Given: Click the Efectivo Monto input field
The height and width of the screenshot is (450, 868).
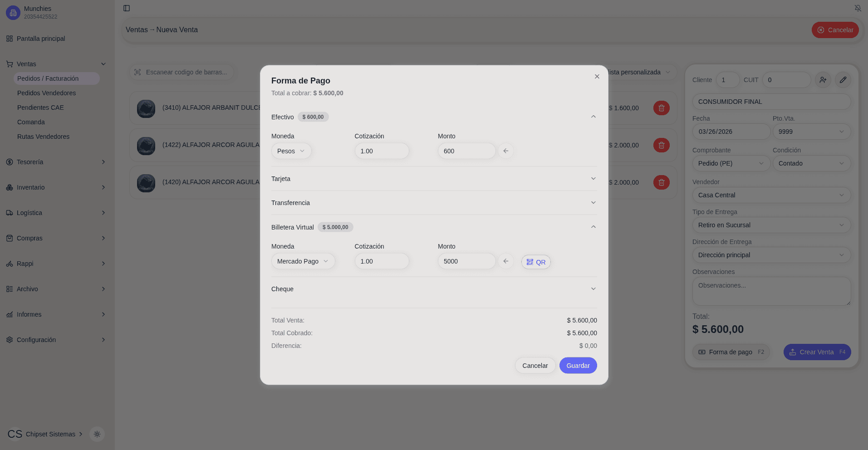Looking at the screenshot, I should pos(466,151).
